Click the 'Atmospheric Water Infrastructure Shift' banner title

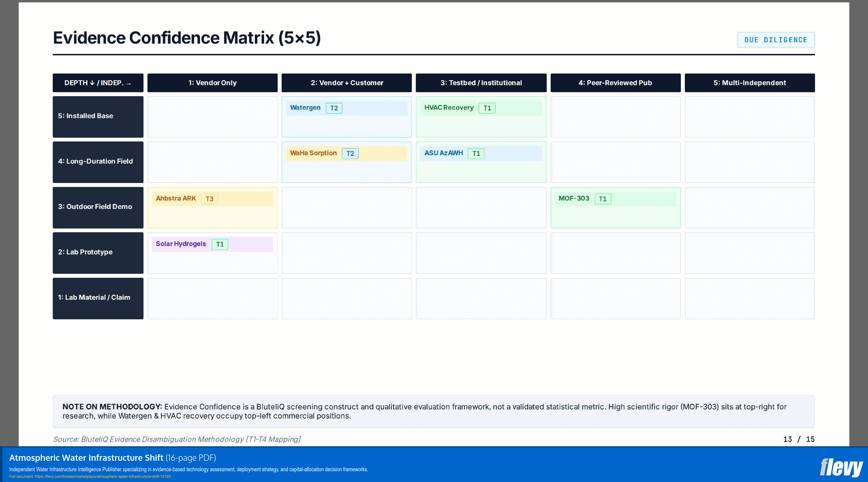(x=86, y=458)
